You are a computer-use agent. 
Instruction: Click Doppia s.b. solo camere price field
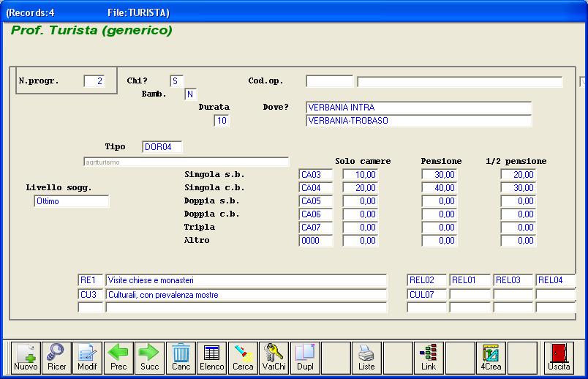(x=361, y=201)
